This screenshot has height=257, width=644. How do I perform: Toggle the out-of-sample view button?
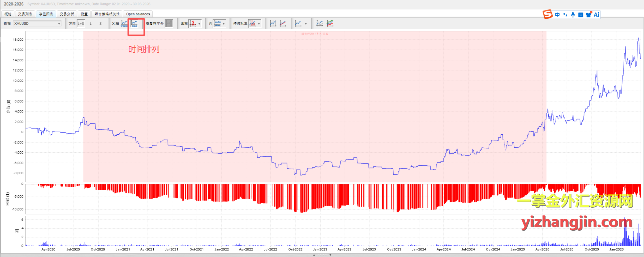pos(169,23)
